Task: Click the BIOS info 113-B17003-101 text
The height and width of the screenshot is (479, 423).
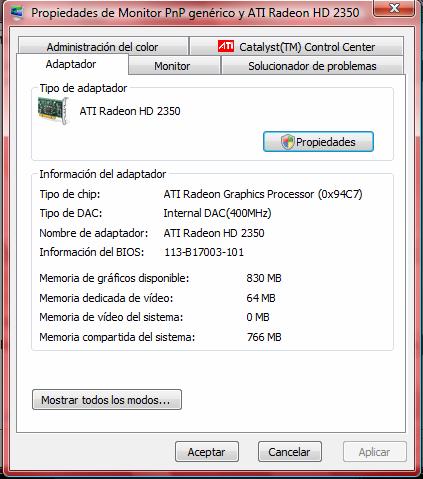Action: point(204,252)
